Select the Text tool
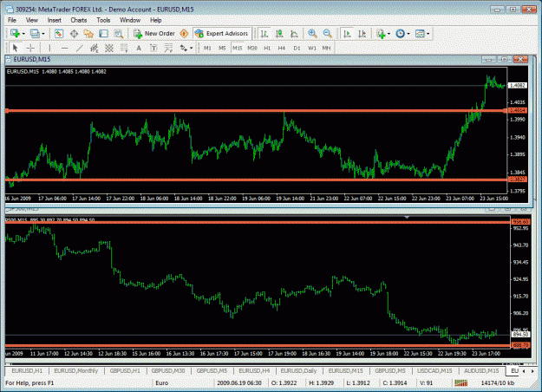This screenshot has height=392, width=542. point(139,48)
